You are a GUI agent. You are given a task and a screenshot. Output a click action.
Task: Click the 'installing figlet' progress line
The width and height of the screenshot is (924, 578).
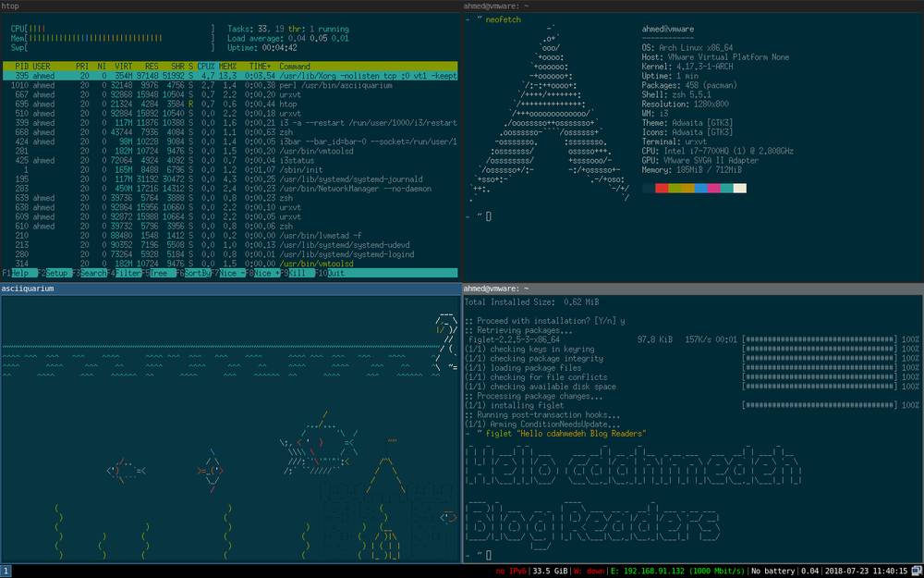click(692, 405)
